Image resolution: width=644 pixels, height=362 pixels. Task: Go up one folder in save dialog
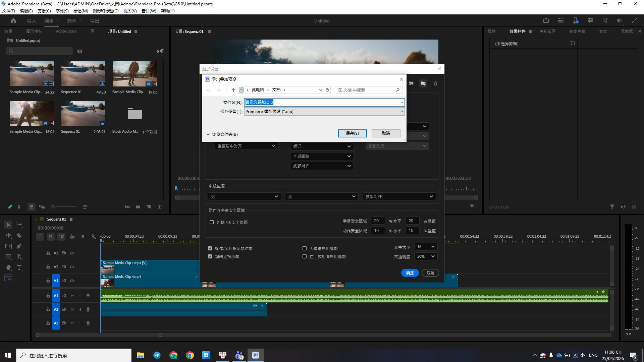point(233,90)
